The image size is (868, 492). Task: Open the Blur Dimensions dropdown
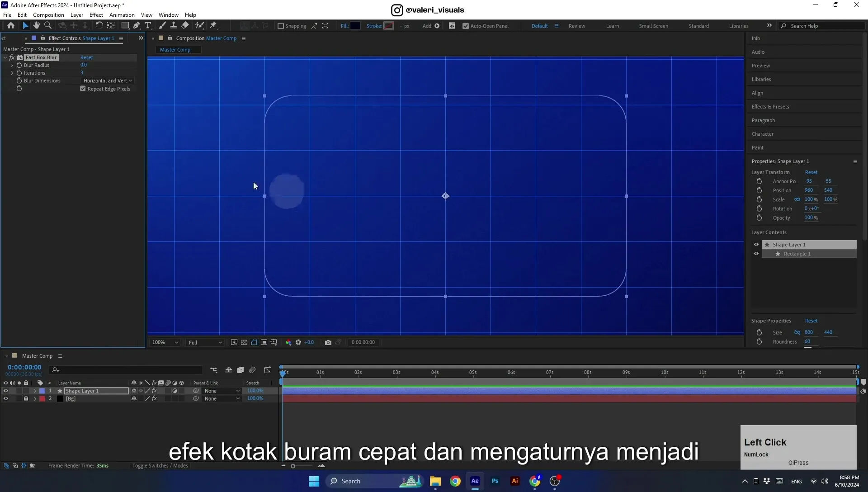coord(108,80)
